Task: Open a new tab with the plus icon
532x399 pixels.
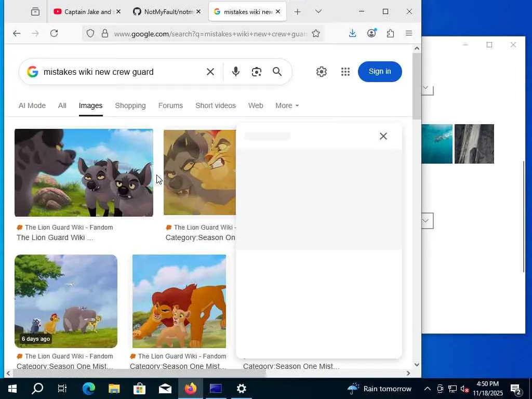Action: click(297, 12)
